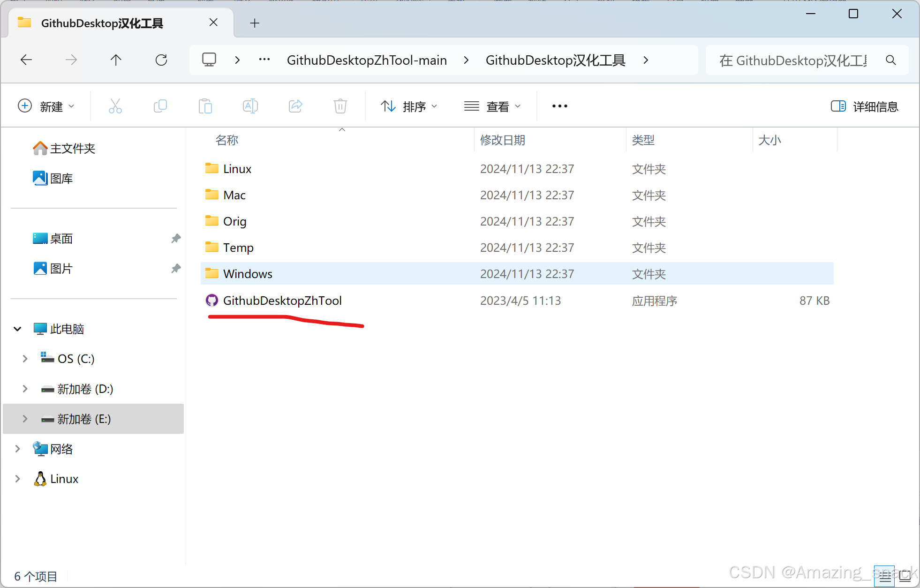Select OS (C:) drive
Image resolution: width=920 pixels, height=588 pixels.
click(68, 359)
